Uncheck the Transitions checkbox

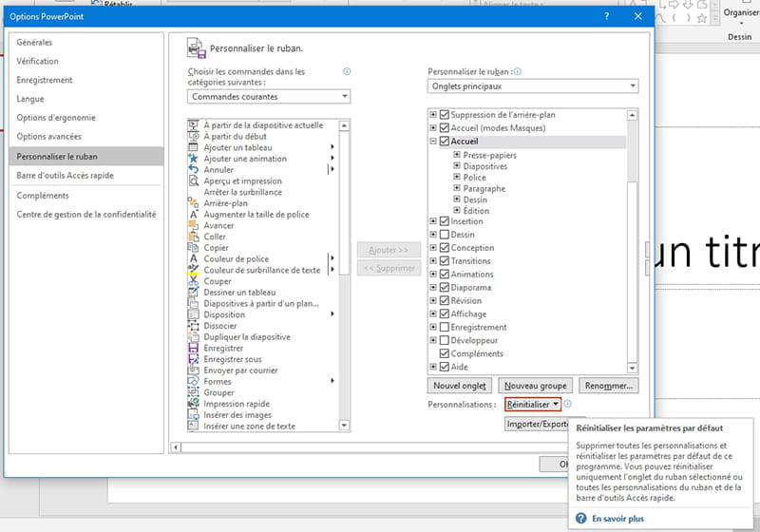tap(445, 260)
